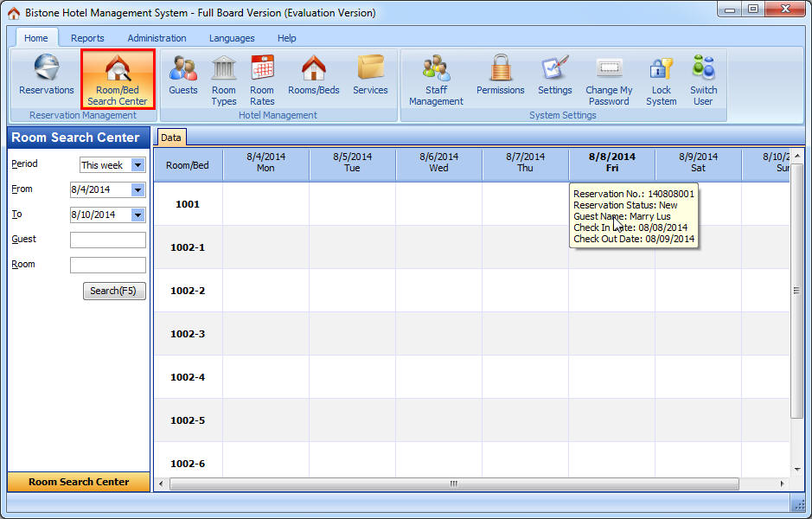Open the Lock System icon
Image resolution: width=812 pixels, height=519 pixels.
pyautogui.click(x=661, y=79)
